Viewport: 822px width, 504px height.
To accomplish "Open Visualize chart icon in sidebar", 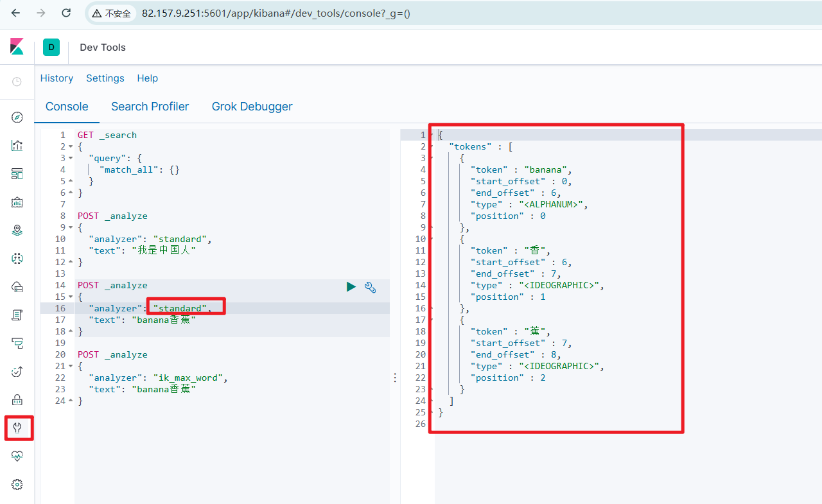I will pyautogui.click(x=17, y=145).
